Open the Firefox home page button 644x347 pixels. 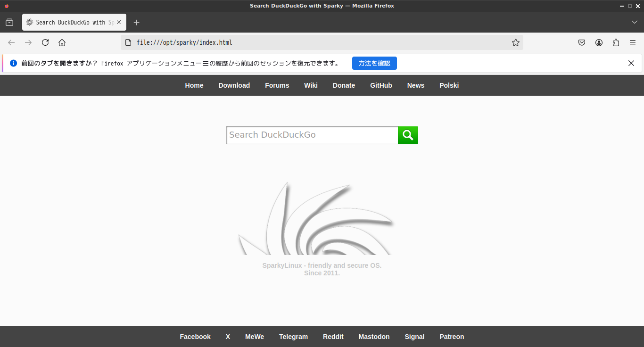pyautogui.click(x=62, y=42)
